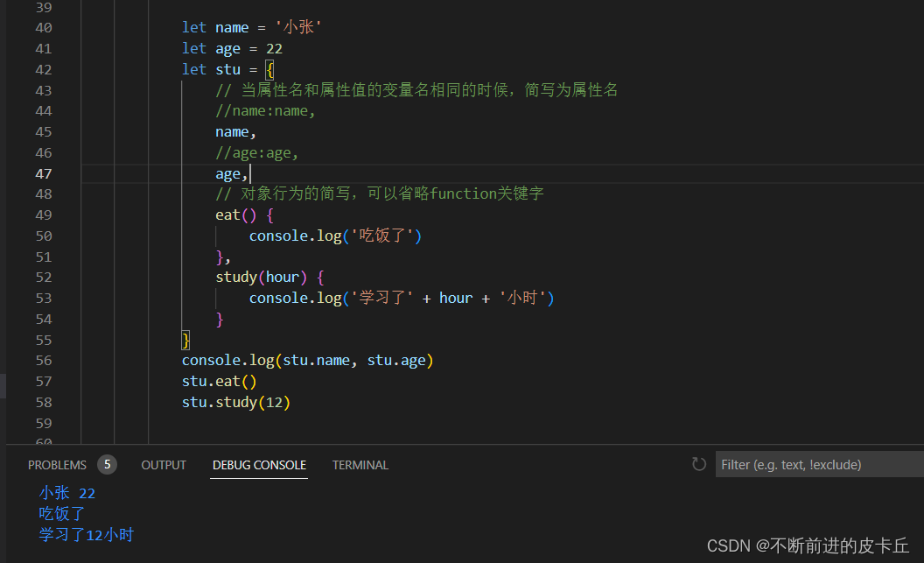Click the CSDN @不断前进的皮卡丘 watermark text
The width and height of the screenshot is (924, 563).
coord(806,545)
